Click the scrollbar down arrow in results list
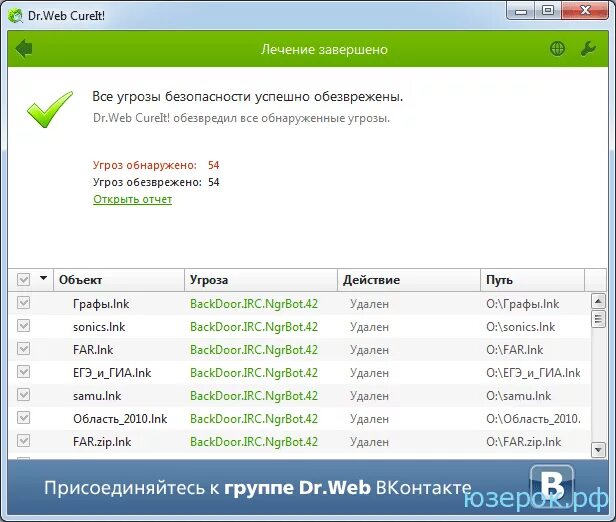This screenshot has height=522, width=616. click(598, 450)
